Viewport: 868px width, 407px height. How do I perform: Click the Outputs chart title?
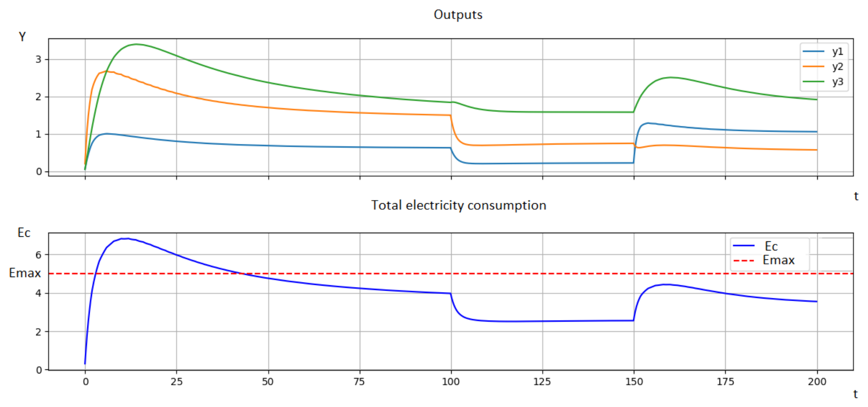pyautogui.click(x=458, y=14)
